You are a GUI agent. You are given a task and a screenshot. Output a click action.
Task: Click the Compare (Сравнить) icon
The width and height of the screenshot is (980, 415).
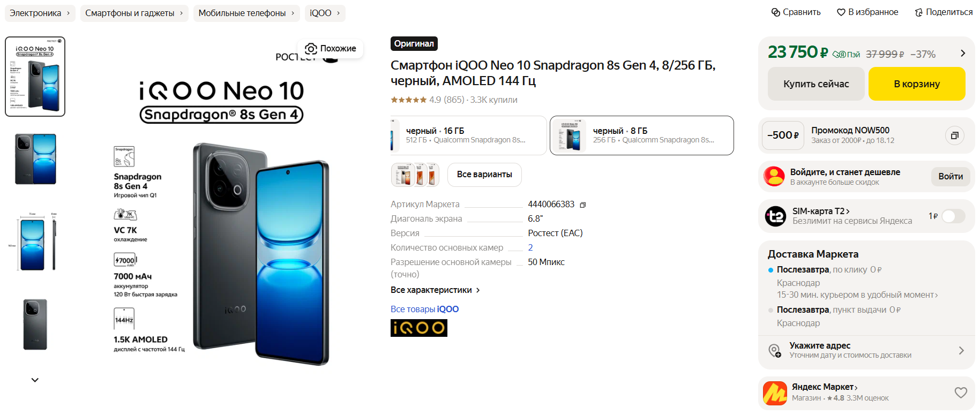tap(775, 12)
